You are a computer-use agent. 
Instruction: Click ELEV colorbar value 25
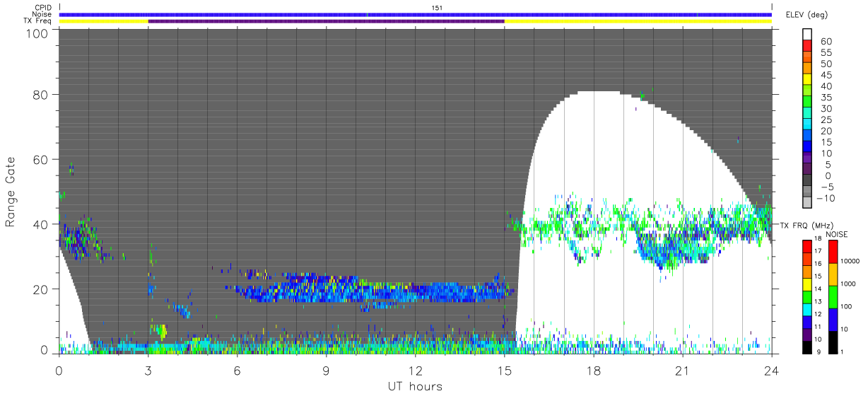(828, 120)
